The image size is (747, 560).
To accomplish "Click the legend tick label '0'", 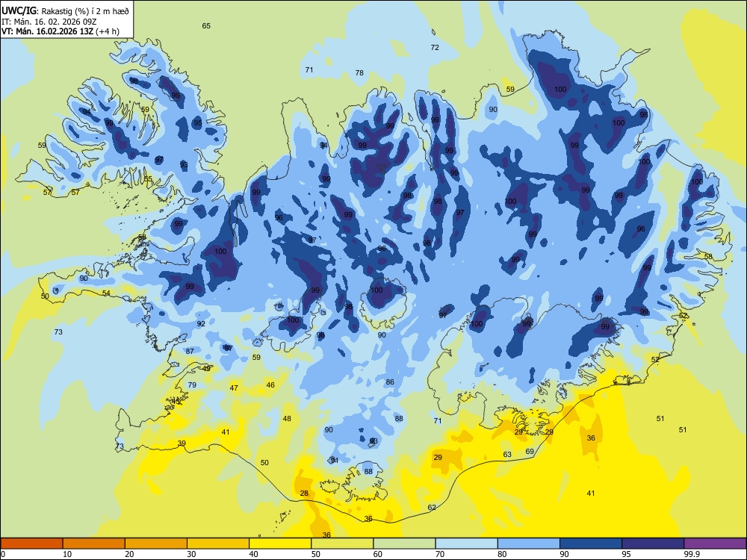I will click(x=3, y=554).
